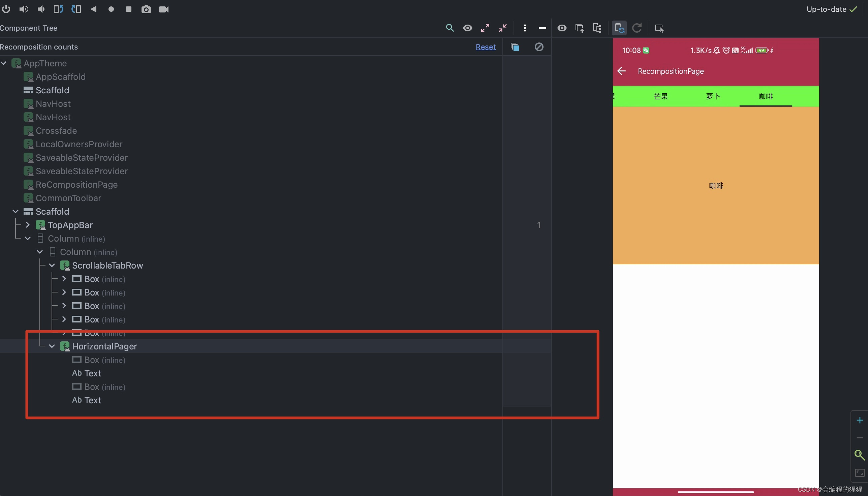
Task: Click the collapse all arrows icon
Action: coord(503,28)
